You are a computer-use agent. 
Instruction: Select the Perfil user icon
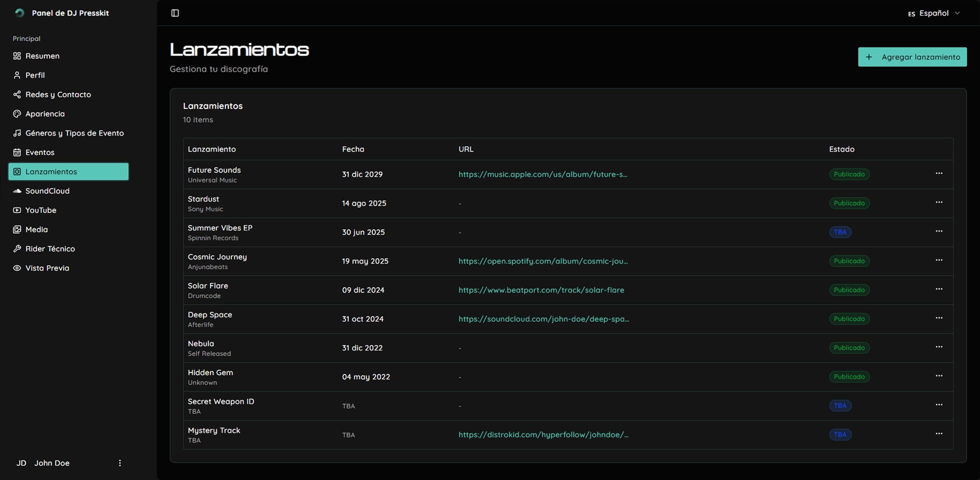coord(16,75)
